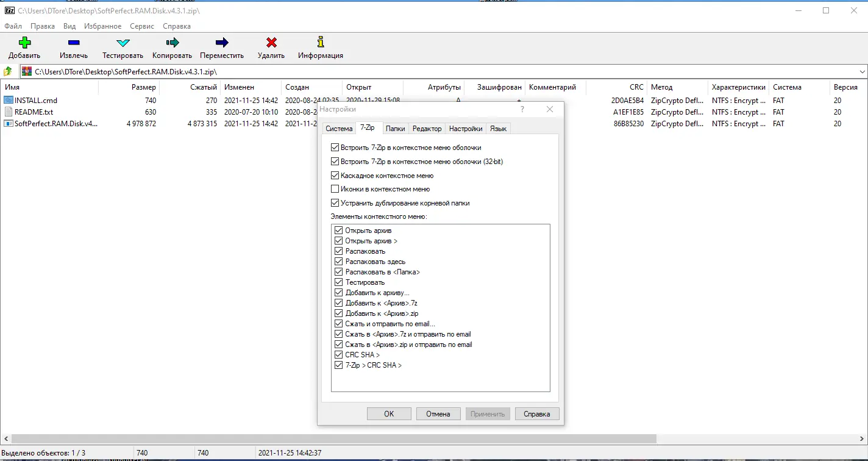Uncheck Сжать и отправить по email... item
The width and height of the screenshot is (868, 461).
click(339, 324)
